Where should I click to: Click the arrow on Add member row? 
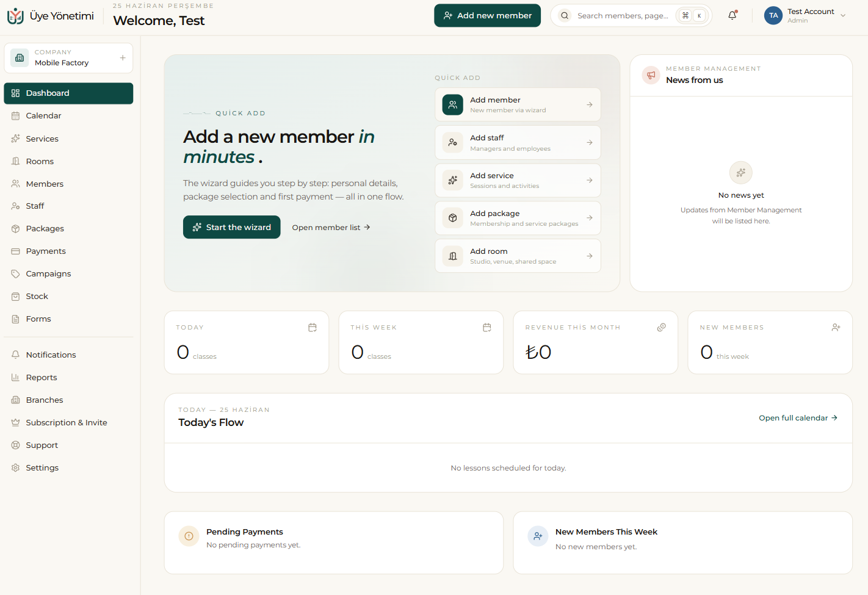(x=590, y=104)
